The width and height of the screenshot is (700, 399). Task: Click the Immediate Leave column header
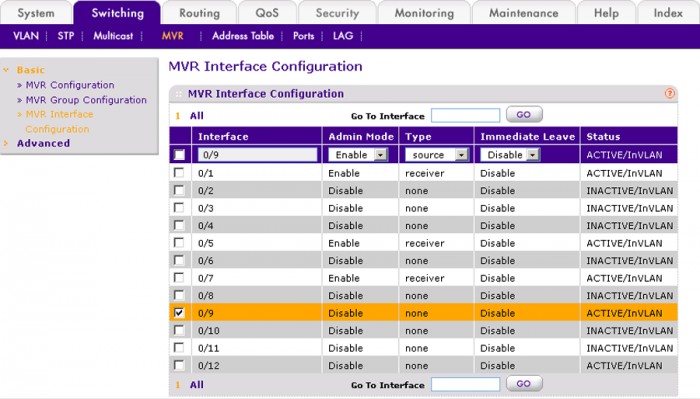tap(527, 137)
